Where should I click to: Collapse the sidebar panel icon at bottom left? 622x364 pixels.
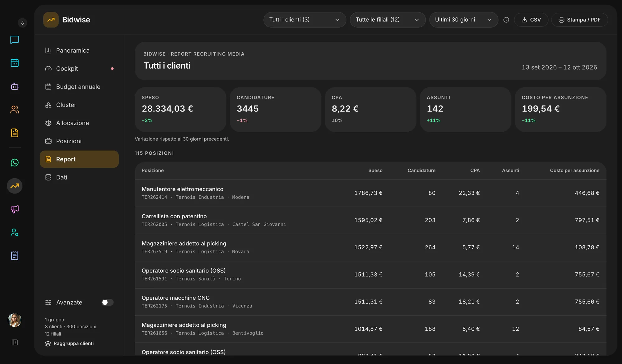pos(15,342)
